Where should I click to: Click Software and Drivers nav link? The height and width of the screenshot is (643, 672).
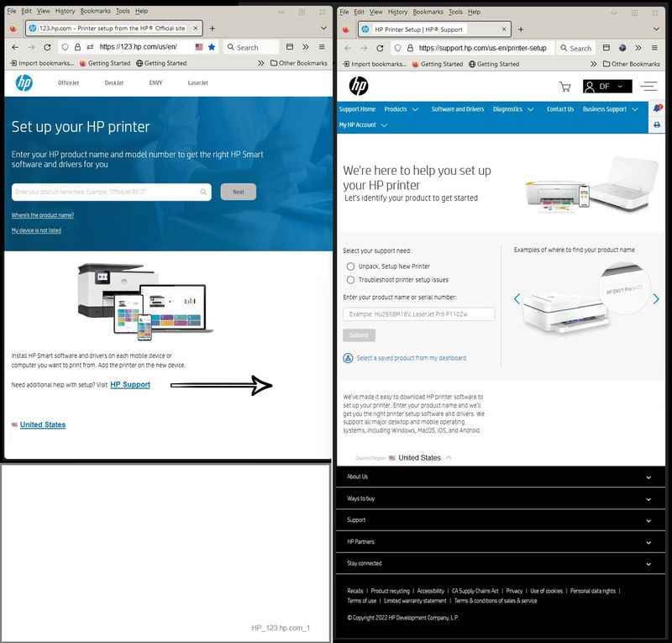pos(457,109)
